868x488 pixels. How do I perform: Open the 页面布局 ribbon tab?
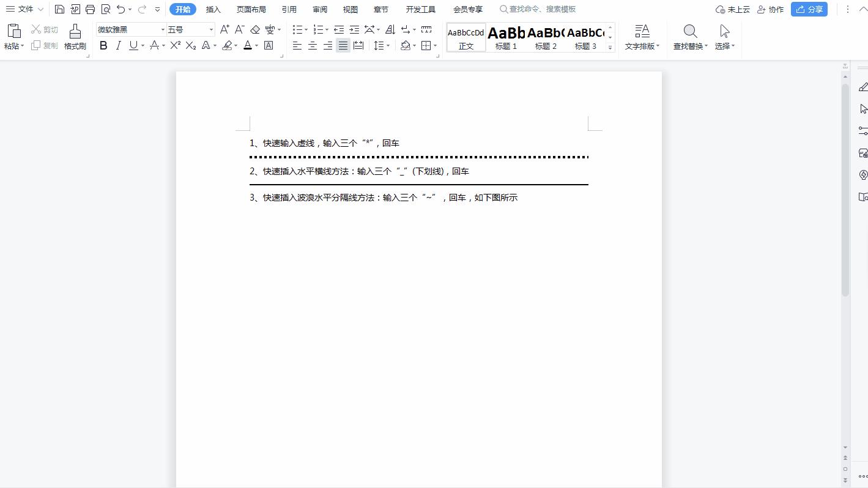251,9
